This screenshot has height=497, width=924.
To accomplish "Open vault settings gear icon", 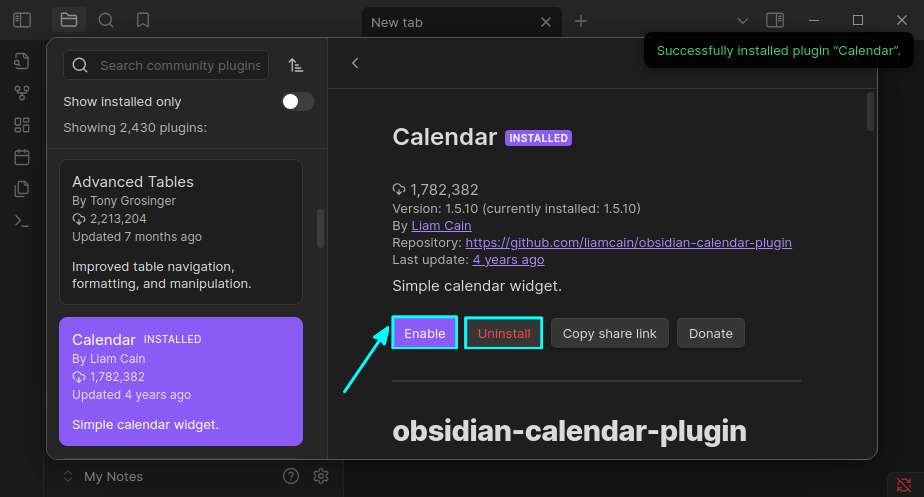I will [321, 476].
